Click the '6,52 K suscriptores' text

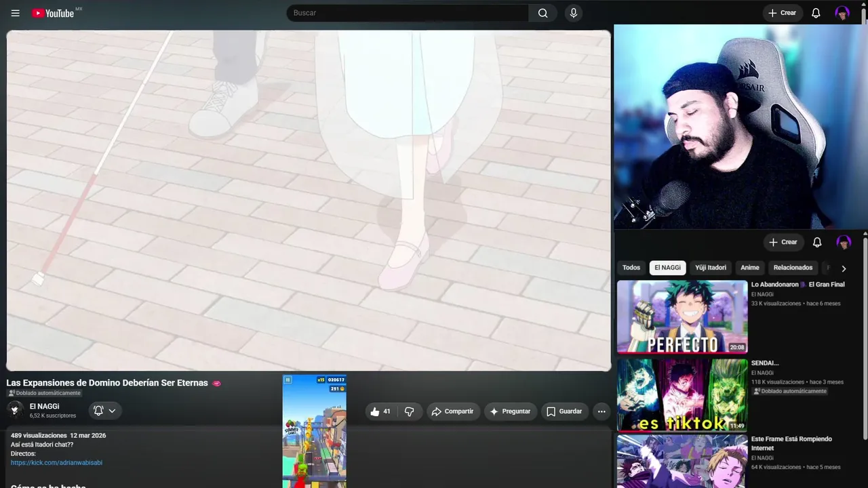click(53, 415)
